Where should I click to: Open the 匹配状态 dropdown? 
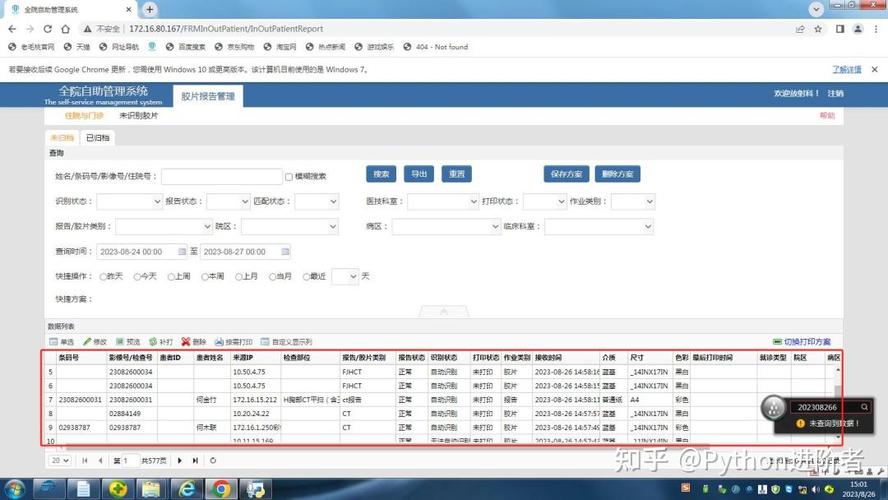click(x=317, y=202)
